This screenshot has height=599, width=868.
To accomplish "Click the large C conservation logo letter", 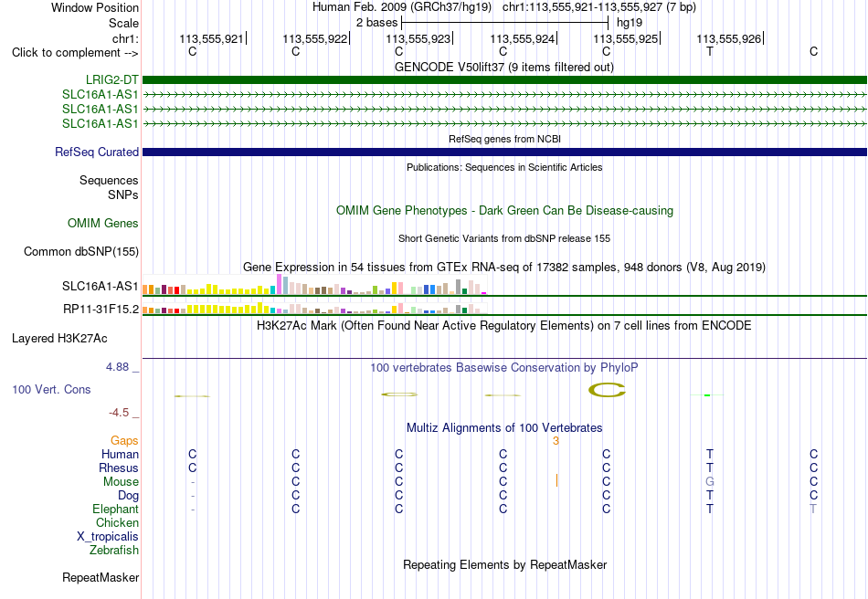I will click(607, 390).
